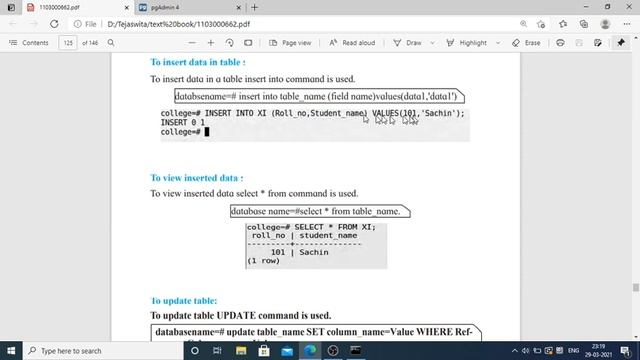This screenshot has width=640, height=360.
Task: Click the Microsoft Edge taskbar icon
Action: (310, 351)
